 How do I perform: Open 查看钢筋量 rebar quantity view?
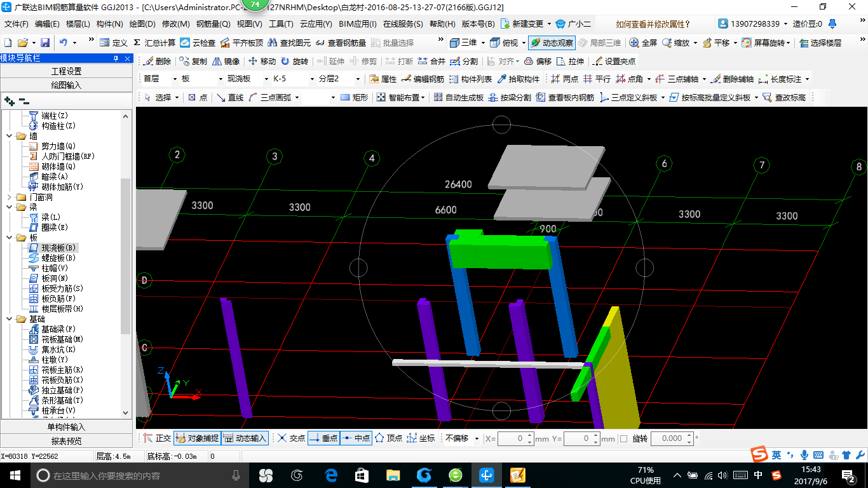(x=341, y=43)
